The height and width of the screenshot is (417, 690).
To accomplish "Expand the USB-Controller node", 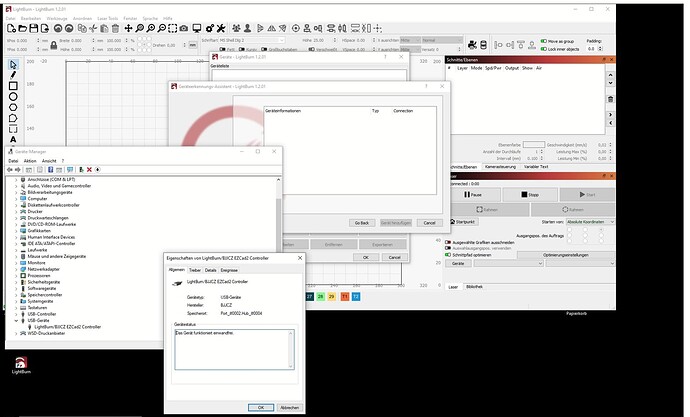I will [16, 314].
